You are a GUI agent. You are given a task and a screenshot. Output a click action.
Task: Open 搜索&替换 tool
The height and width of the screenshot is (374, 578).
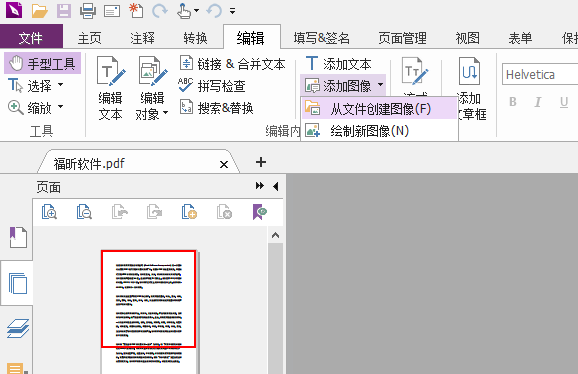[217, 108]
